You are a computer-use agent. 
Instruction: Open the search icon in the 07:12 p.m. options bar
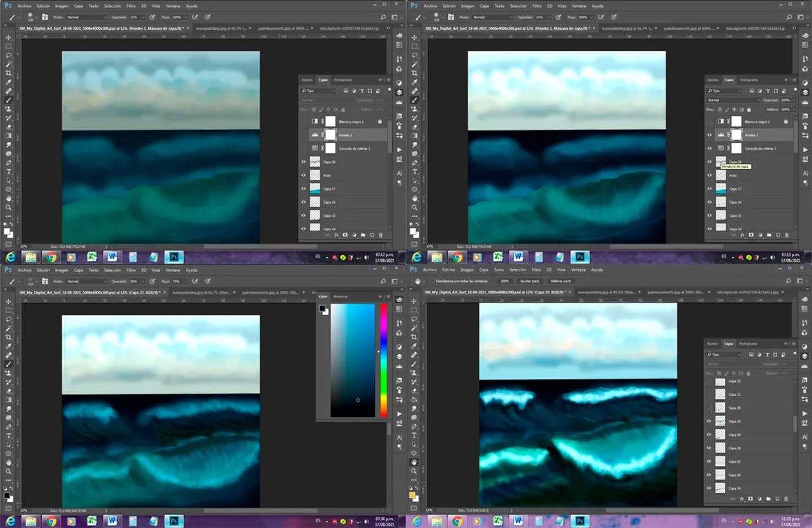pyautogui.click(x=383, y=17)
